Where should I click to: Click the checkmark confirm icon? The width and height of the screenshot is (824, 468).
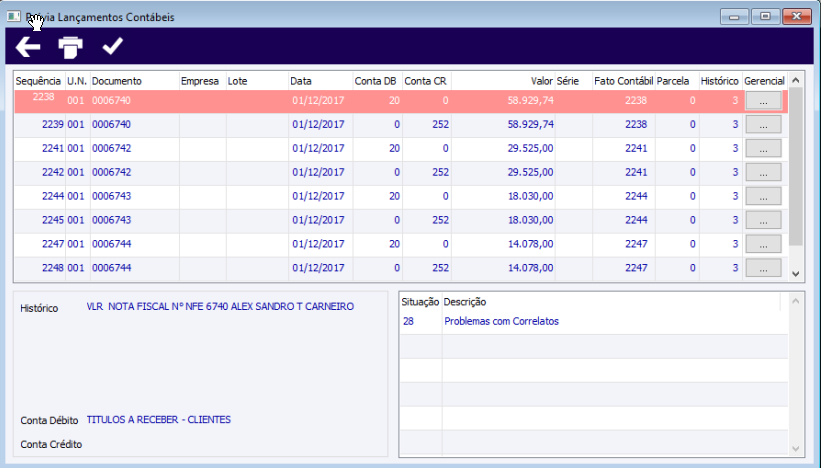point(112,46)
